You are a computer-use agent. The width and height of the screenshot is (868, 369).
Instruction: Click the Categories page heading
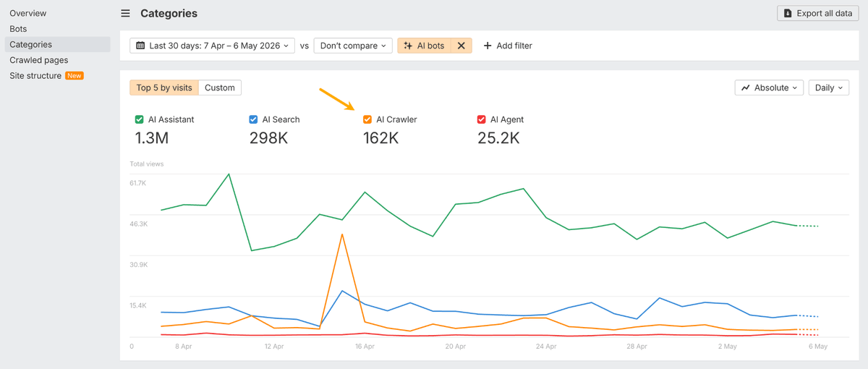169,13
